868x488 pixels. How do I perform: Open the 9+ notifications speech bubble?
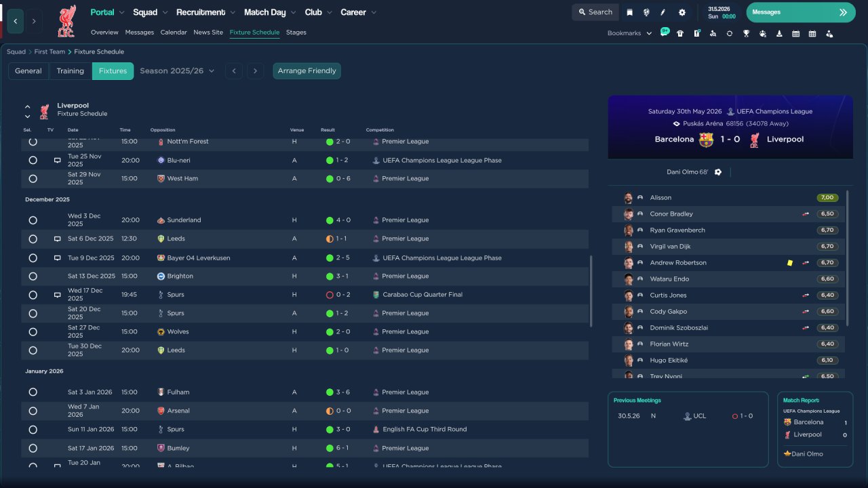coord(665,32)
